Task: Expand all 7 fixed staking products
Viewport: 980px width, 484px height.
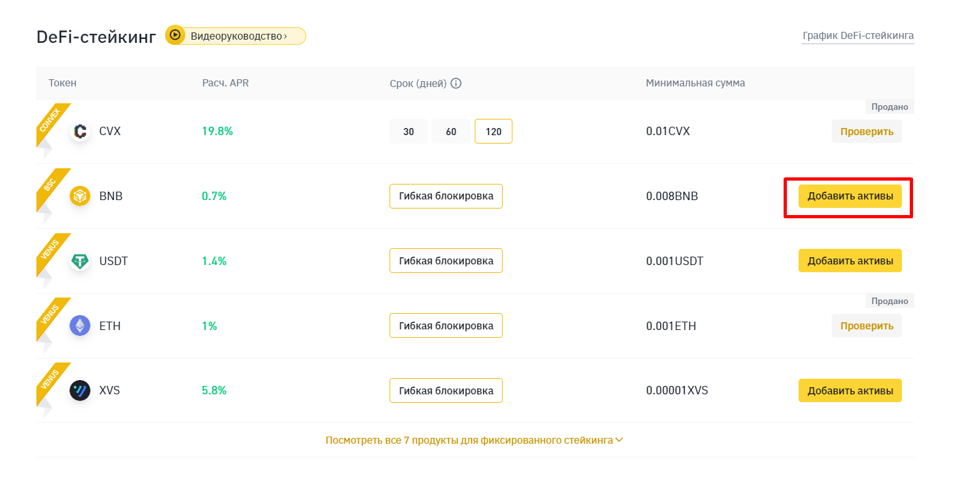Action: (474, 440)
